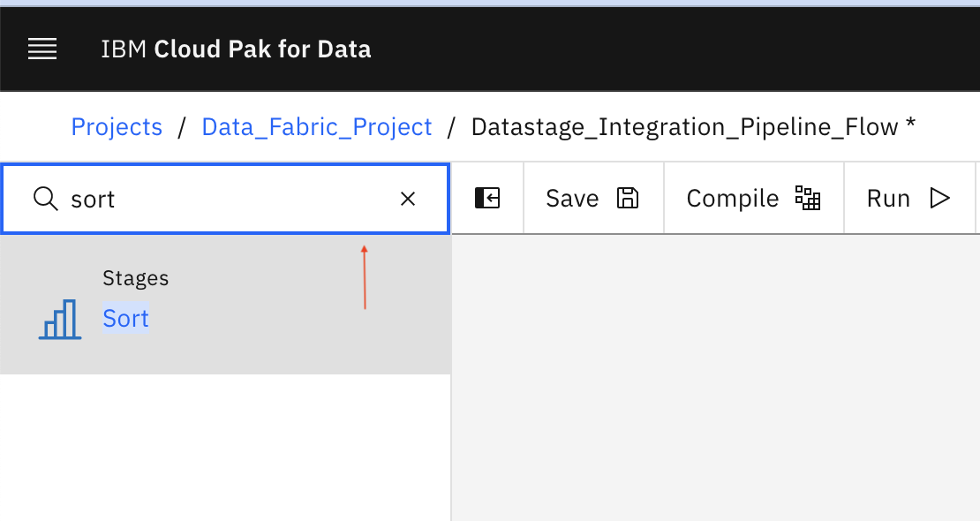
Task: Click the Compile grid icon
Action: (808, 199)
